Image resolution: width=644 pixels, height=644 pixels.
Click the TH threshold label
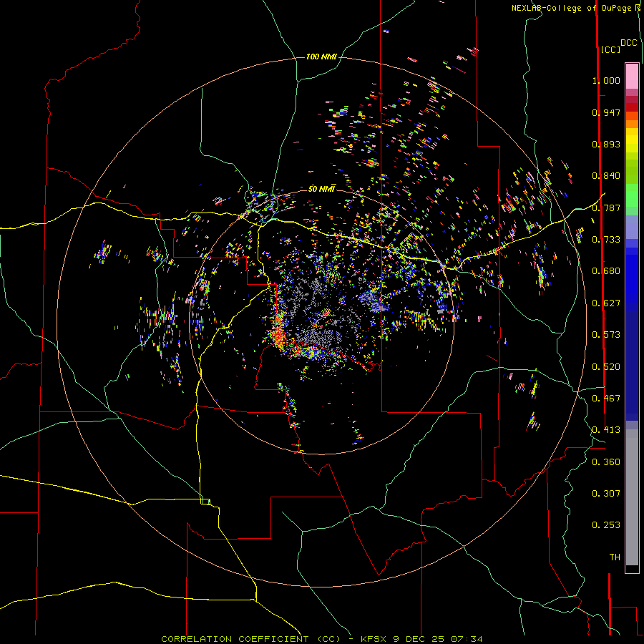click(615, 557)
